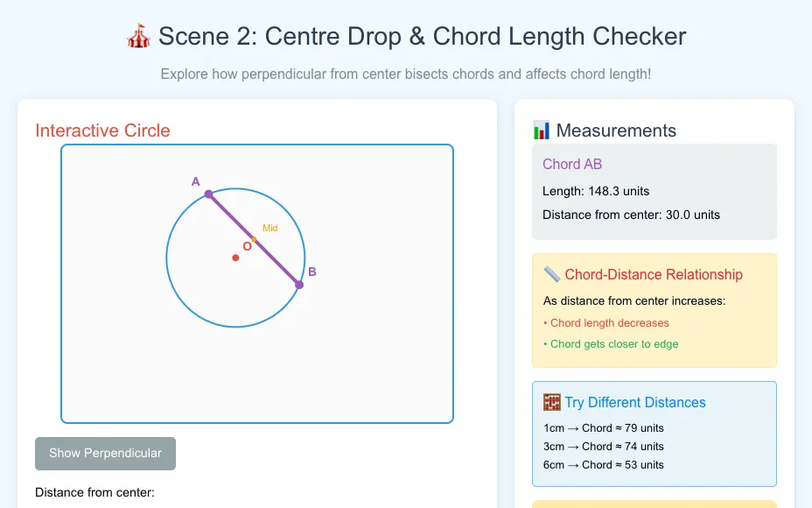The height and width of the screenshot is (508, 812).
Task: Click the 1cm → Chord ≈ 79 units line
Action: point(603,428)
